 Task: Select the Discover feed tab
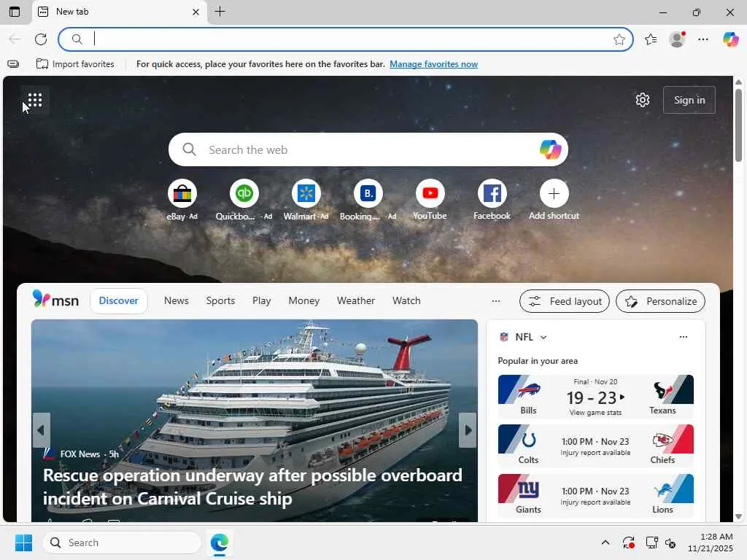coord(119,300)
